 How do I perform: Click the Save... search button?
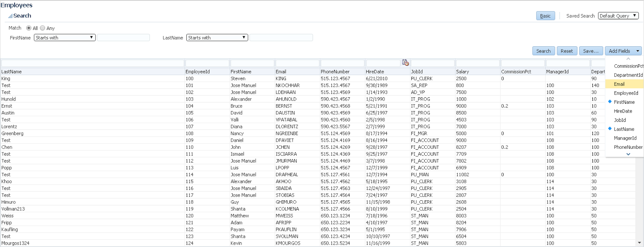591,51
